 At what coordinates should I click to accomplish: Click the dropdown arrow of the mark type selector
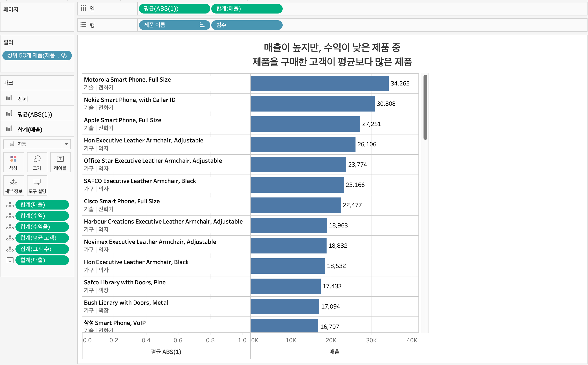coord(66,144)
